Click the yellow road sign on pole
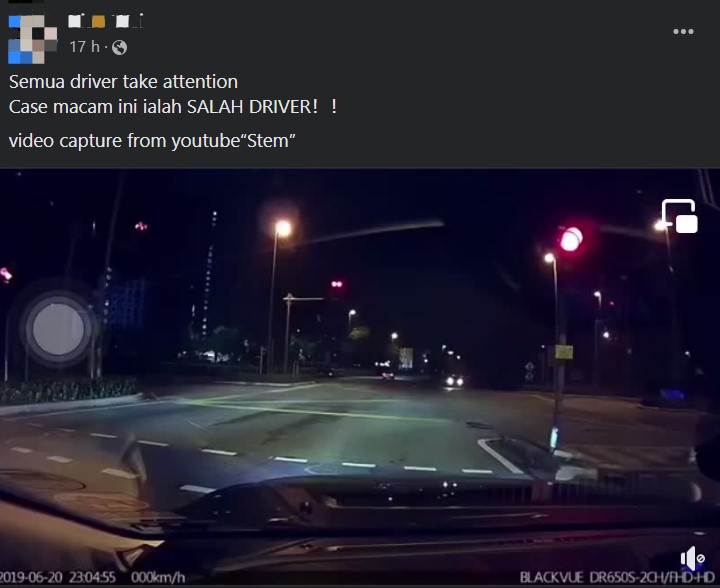 tap(564, 352)
